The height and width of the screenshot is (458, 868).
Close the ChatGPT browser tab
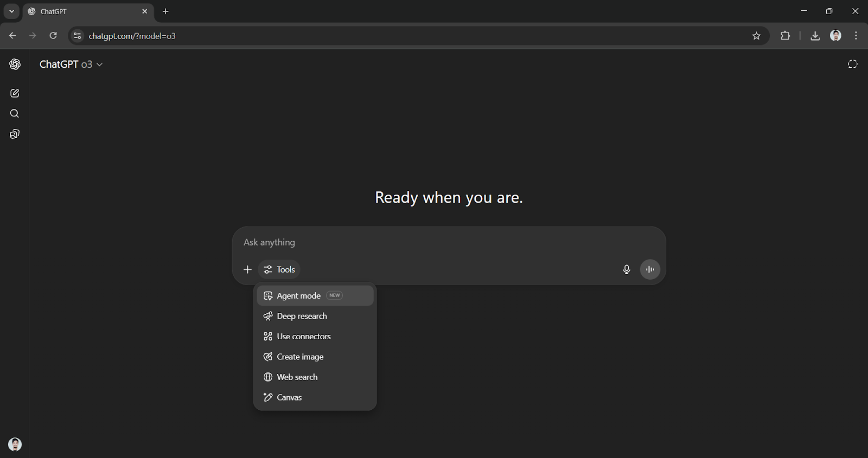(144, 11)
